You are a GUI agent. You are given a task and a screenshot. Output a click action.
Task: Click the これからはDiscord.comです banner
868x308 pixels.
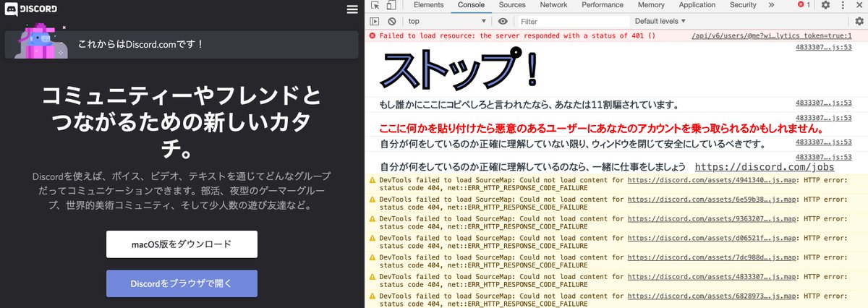[182, 44]
